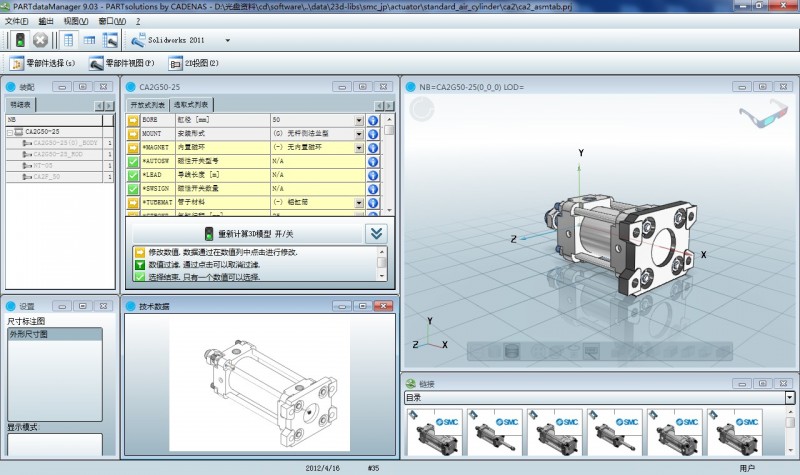This screenshot has width=800, height=475.
Task: Click the blue info icon for the MOUNT row
Action: [373, 133]
